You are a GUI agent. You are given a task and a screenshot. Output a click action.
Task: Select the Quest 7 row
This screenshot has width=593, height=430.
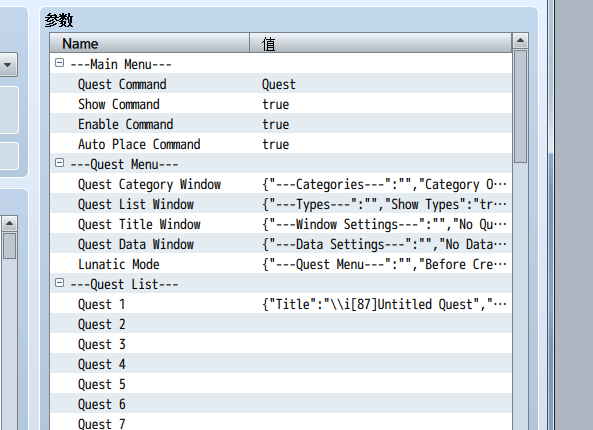click(x=281, y=422)
